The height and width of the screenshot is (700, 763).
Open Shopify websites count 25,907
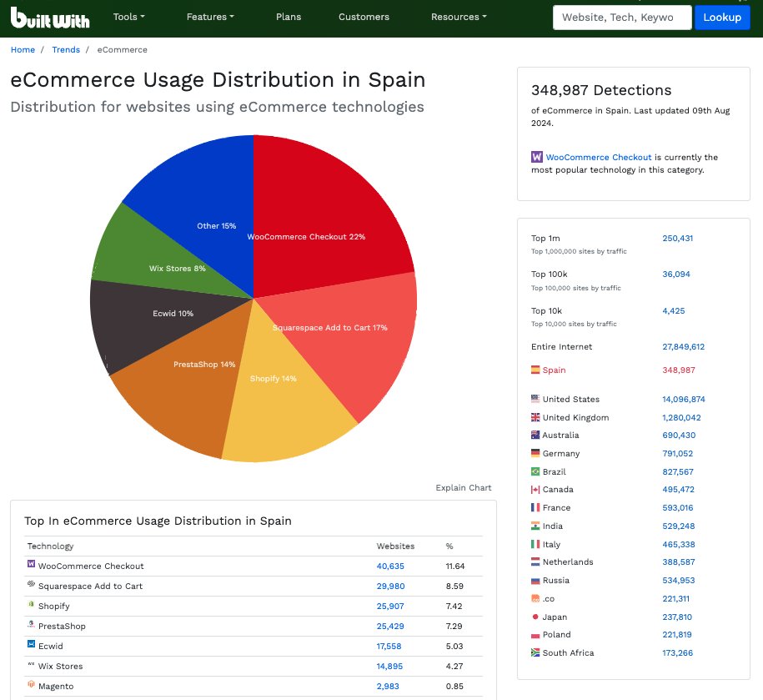pos(390,606)
